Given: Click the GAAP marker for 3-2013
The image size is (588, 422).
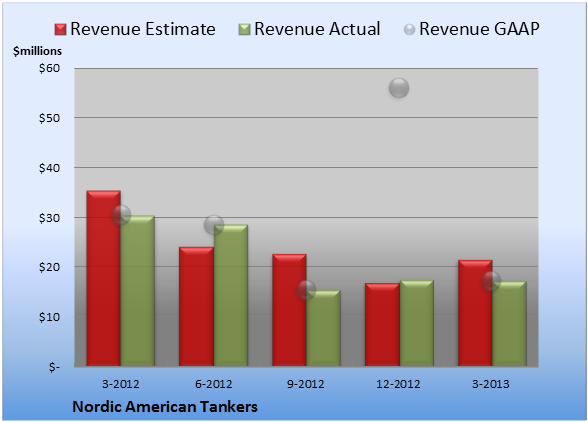Looking at the screenshot, I should coord(491,281).
